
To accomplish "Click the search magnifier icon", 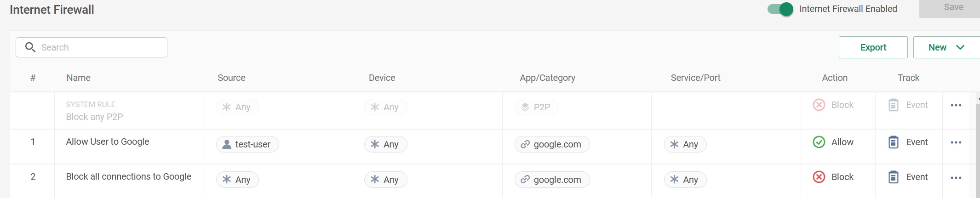I will click(30, 47).
